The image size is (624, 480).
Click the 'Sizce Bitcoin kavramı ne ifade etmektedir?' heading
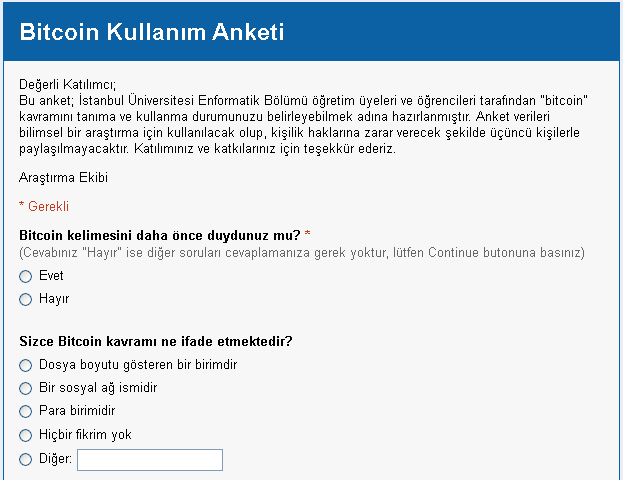(x=156, y=342)
